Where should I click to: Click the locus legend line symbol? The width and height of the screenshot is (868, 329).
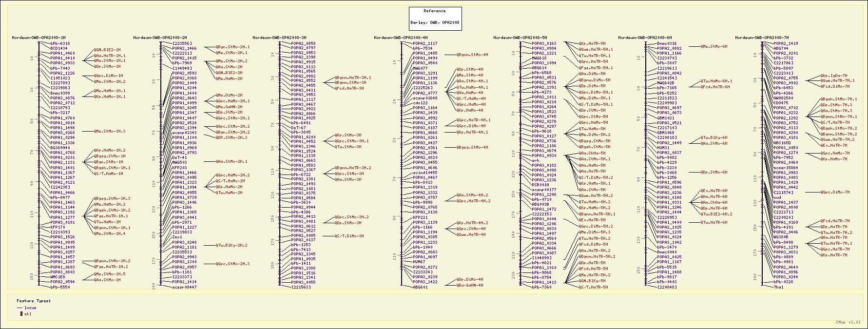pyautogui.click(x=19, y=308)
